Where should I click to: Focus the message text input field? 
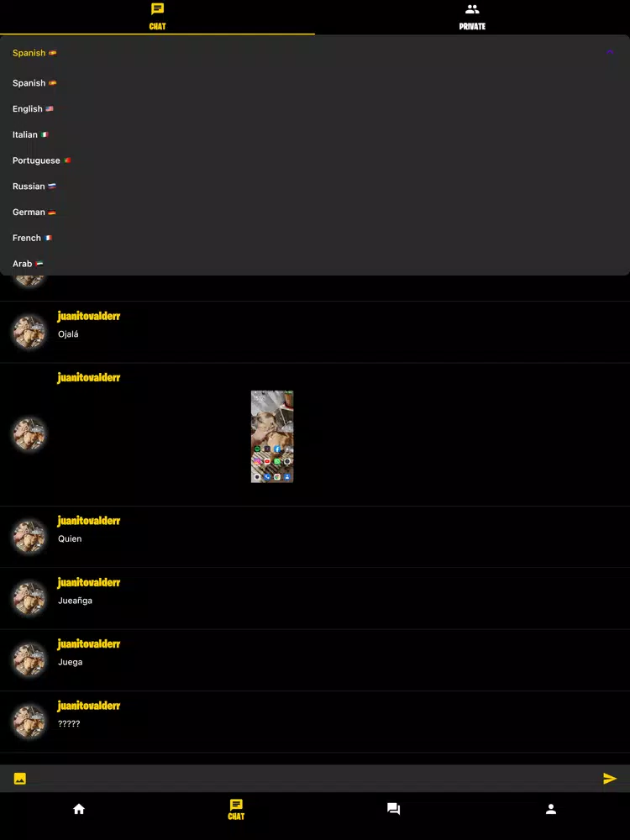click(314, 779)
